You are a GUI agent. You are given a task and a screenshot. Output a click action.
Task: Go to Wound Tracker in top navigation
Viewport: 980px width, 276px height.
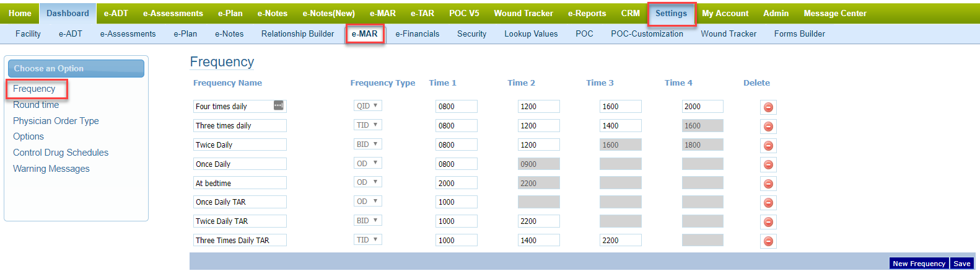[x=523, y=13]
